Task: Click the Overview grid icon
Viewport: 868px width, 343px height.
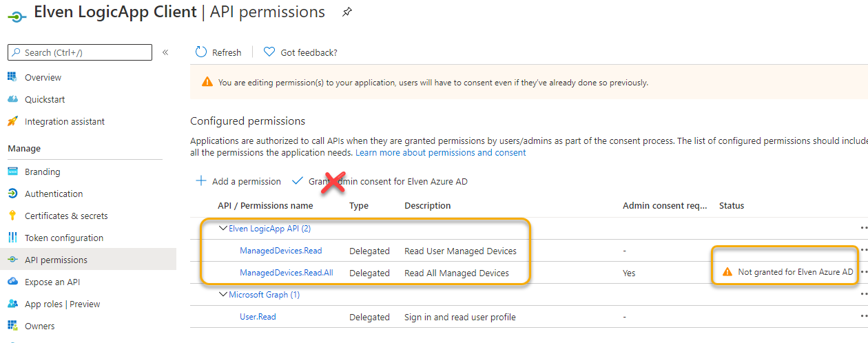Action: (x=12, y=77)
